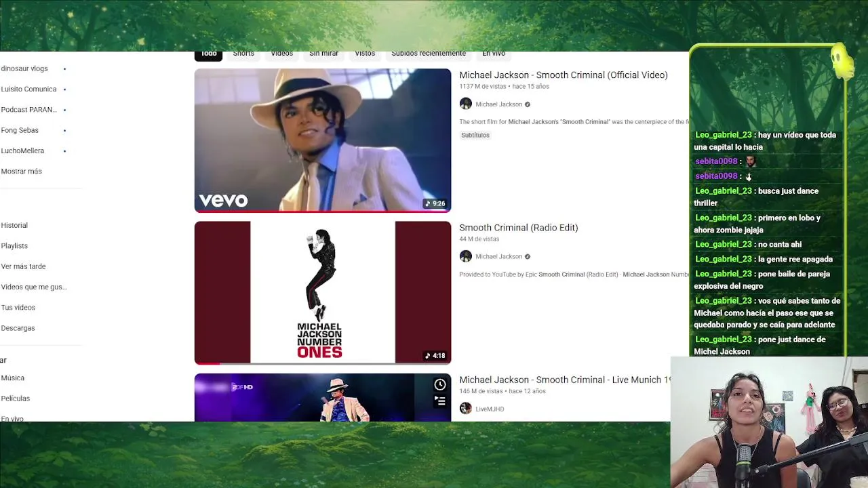Click the Watch Later clock icon on Munich thumbnail
The width and height of the screenshot is (868, 488).
coord(440,385)
